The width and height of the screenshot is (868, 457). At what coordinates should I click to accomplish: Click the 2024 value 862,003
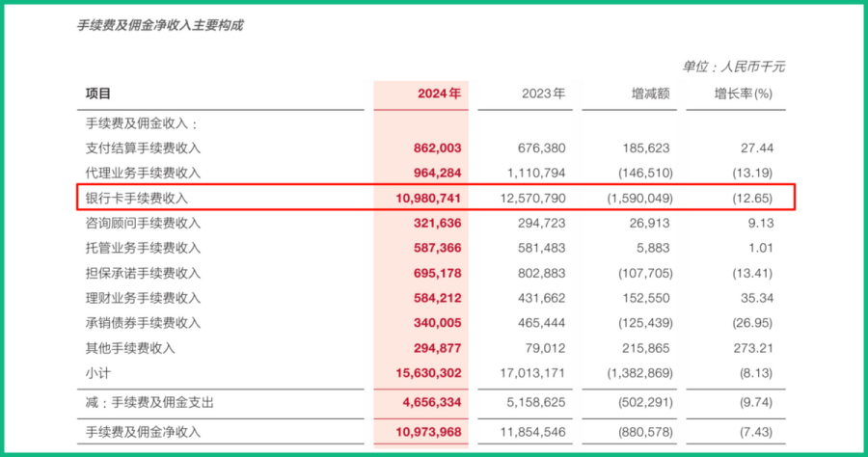point(437,148)
